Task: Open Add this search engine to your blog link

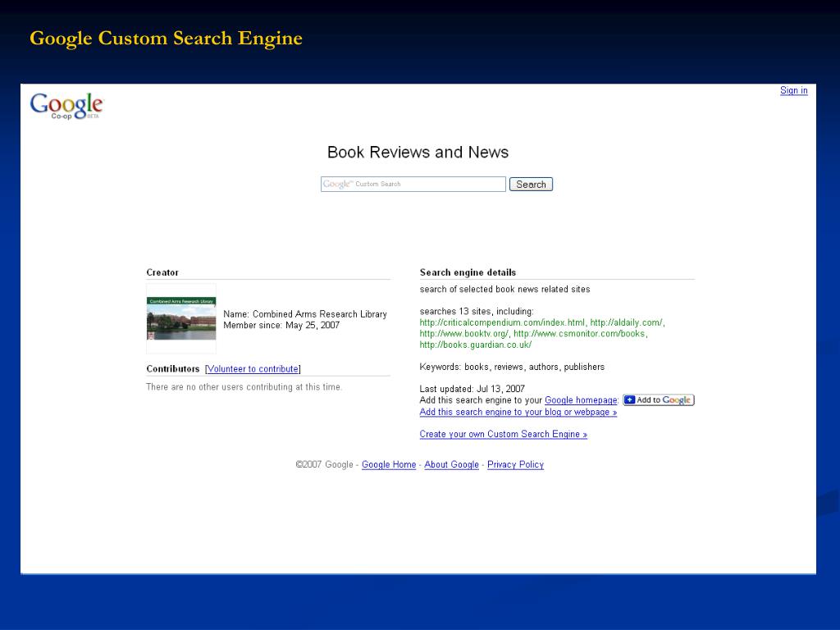Action: pyautogui.click(x=518, y=412)
